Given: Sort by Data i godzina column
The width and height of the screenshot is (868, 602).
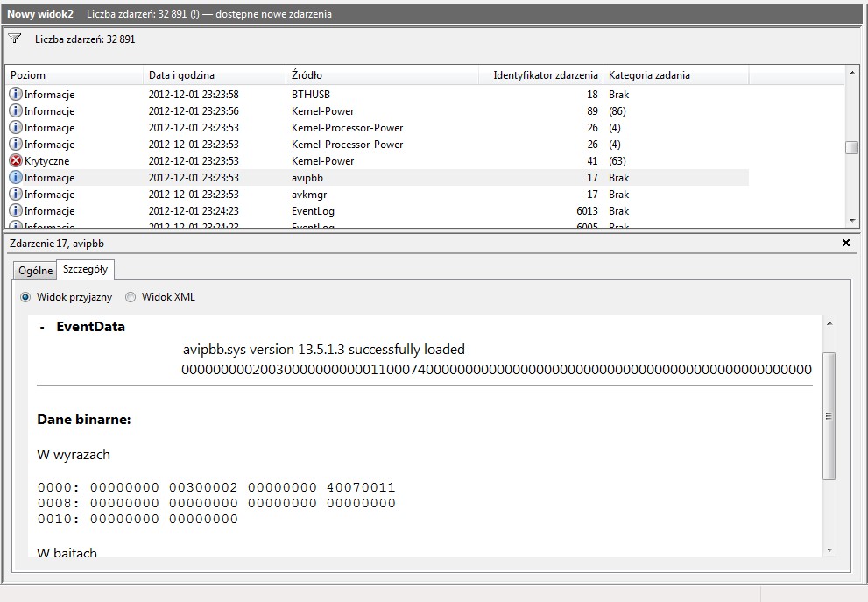Looking at the screenshot, I should pyautogui.click(x=215, y=75).
